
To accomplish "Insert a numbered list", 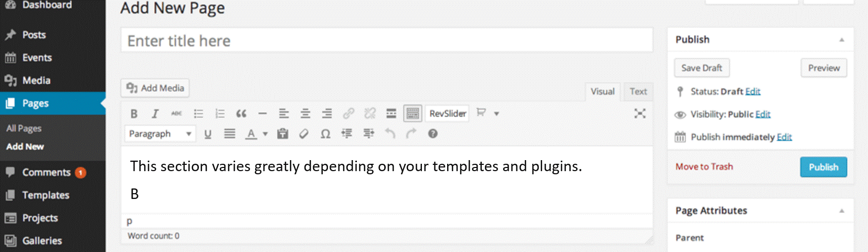I will coord(220,113).
